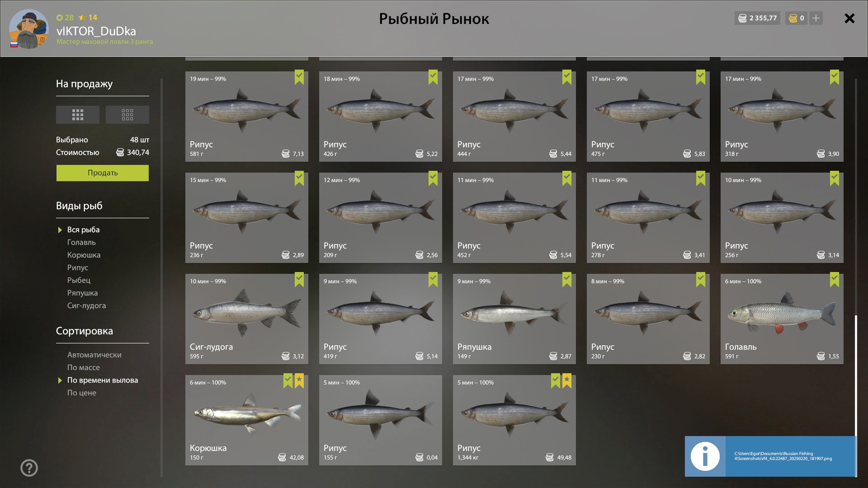Select the Вся рыба filter

pos(84,230)
